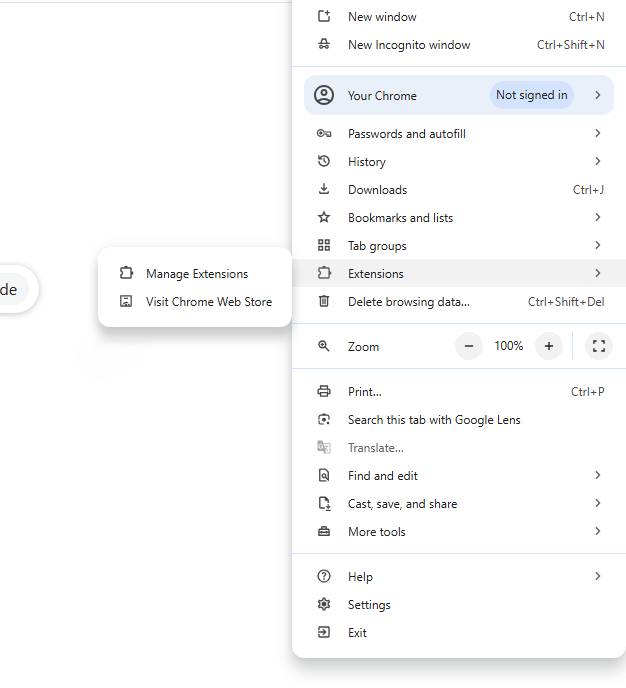Click the Zoom magnifier icon

coord(324,346)
